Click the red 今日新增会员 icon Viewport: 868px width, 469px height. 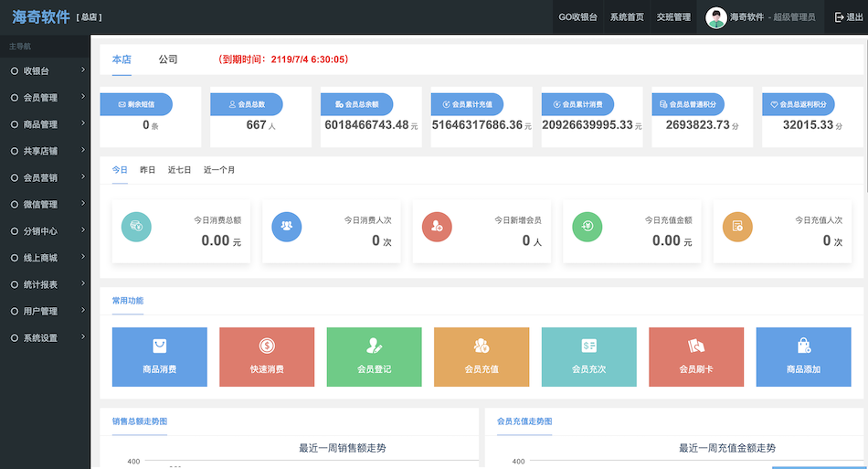pos(437,227)
